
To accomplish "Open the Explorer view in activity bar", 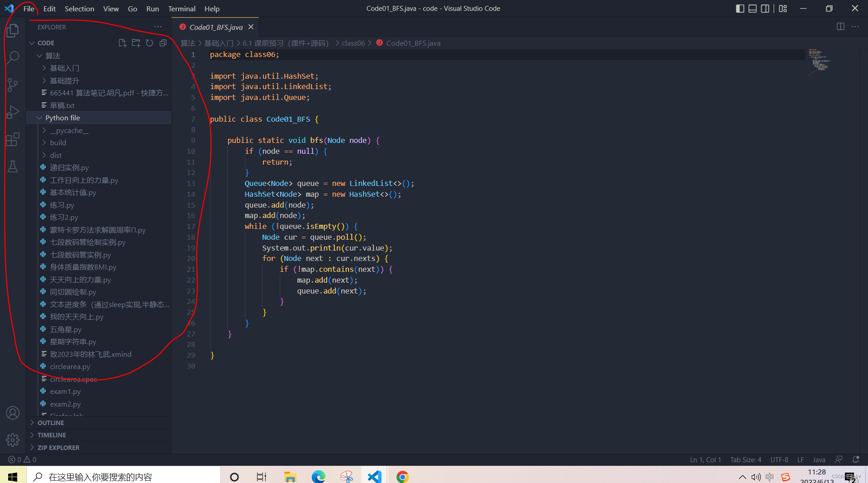I will pyautogui.click(x=13, y=30).
